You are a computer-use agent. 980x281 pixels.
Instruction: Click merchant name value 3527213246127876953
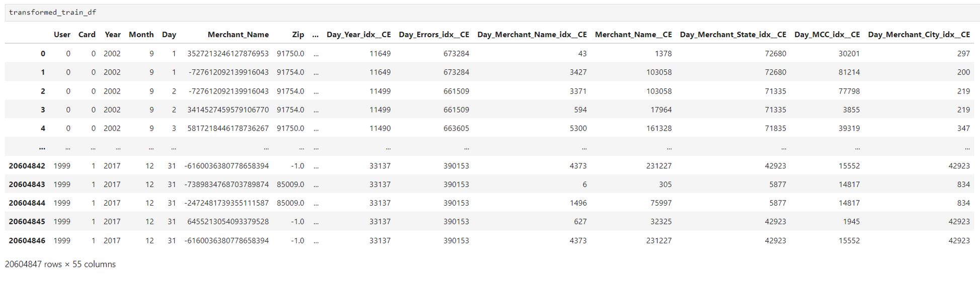click(228, 54)
